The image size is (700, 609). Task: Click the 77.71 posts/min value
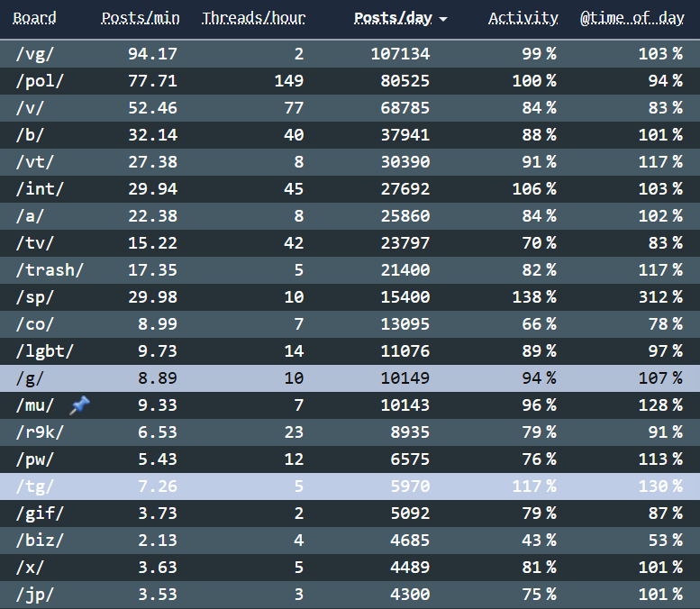tap(152, 81)
